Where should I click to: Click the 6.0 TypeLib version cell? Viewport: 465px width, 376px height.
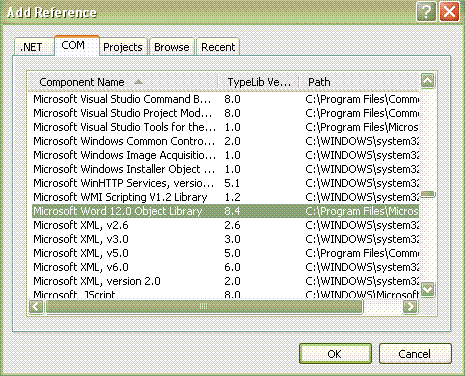pos(232,267)
